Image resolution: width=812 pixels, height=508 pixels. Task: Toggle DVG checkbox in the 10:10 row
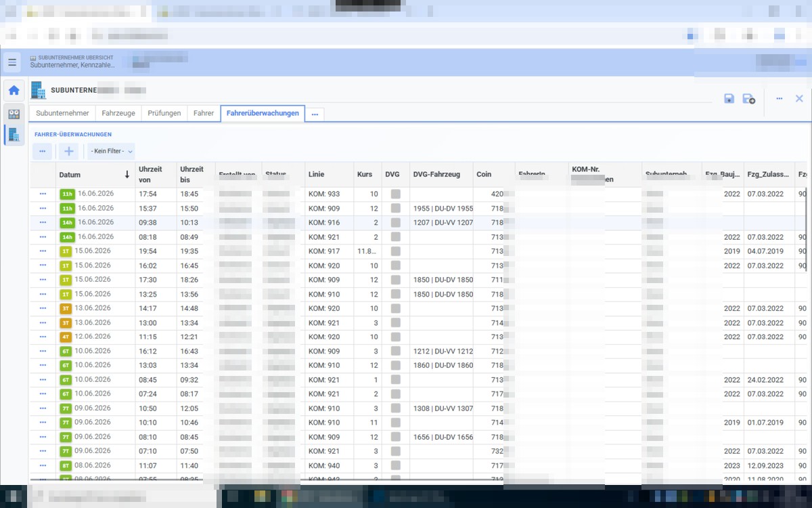396,423
